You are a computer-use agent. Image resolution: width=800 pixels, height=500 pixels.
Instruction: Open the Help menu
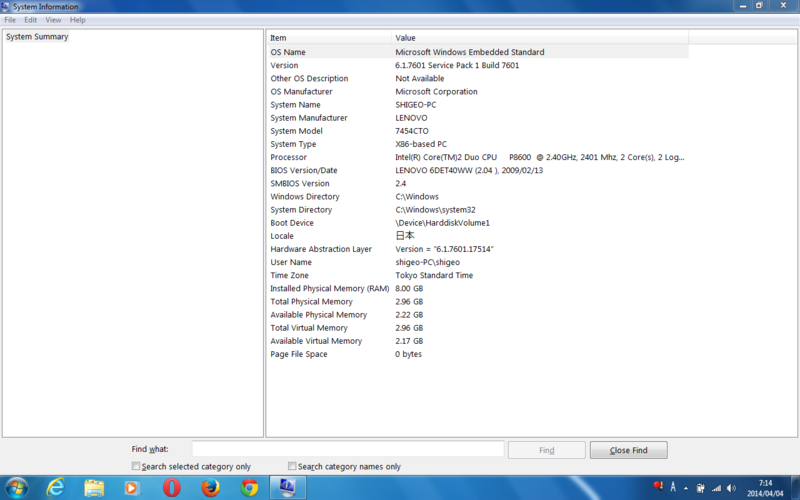[78, 20]
